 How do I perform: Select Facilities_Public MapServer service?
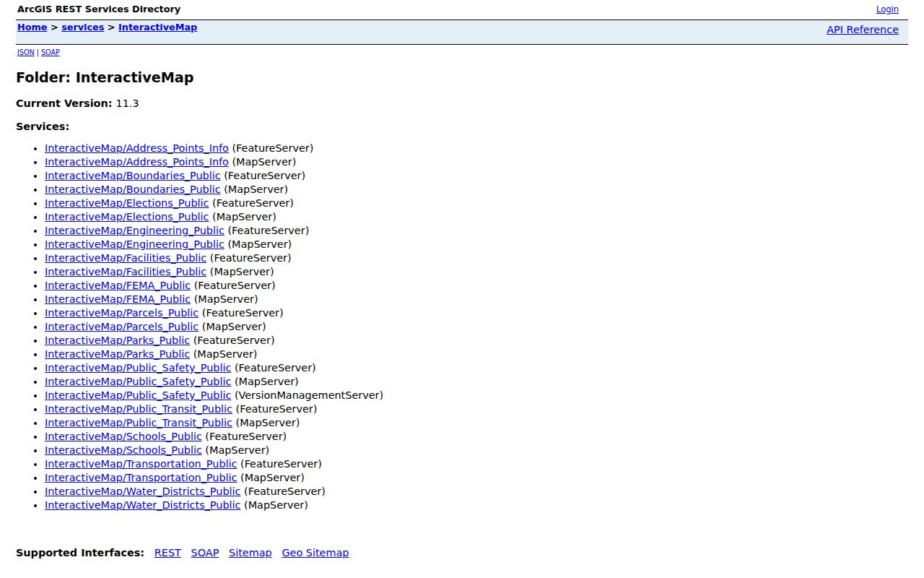pyautogui.click(x=126, y=272)
